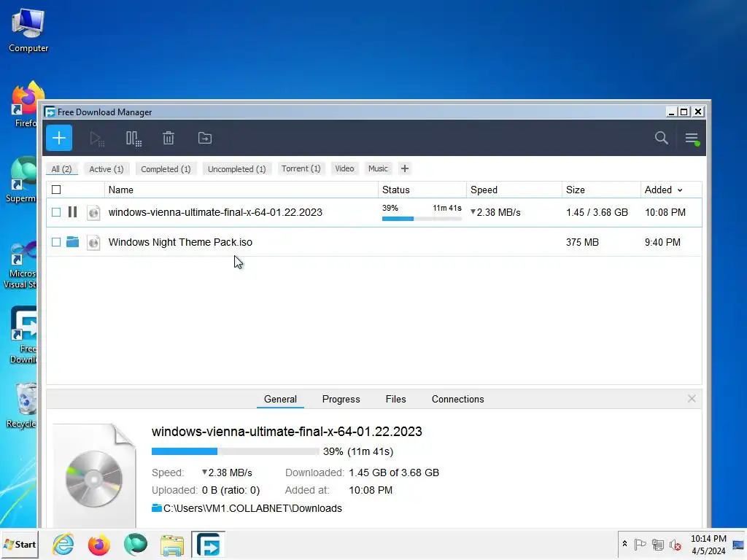Click the blue plus Add download button

59,138
